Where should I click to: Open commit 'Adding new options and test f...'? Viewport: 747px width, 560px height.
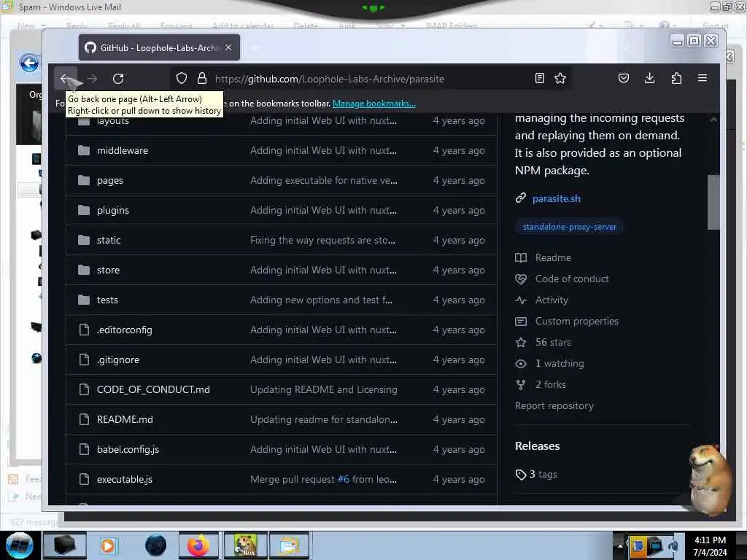tap(321, 300)
